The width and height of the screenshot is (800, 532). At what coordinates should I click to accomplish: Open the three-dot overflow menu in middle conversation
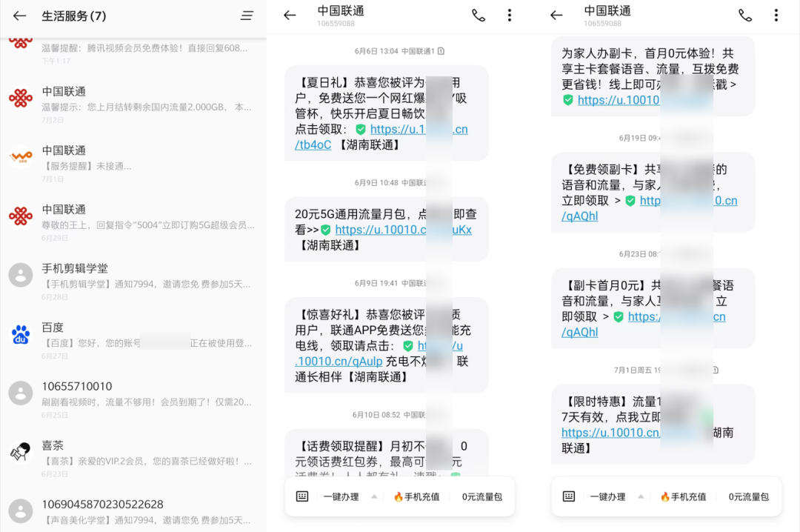(x=510, y=15)
